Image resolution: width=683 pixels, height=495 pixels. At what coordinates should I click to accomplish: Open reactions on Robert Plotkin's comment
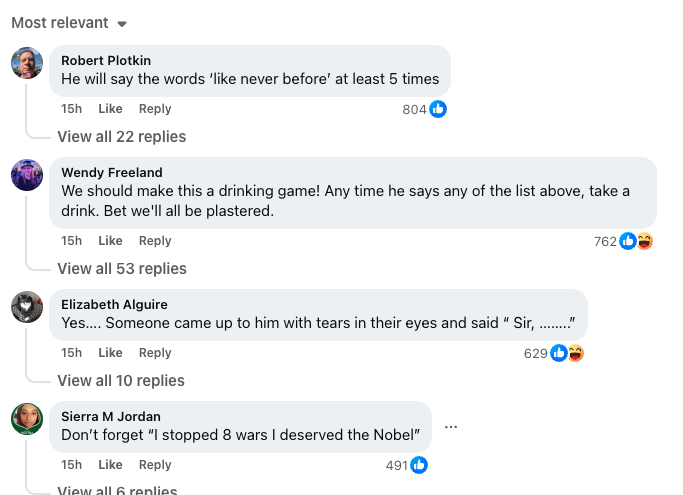point(425,109)
